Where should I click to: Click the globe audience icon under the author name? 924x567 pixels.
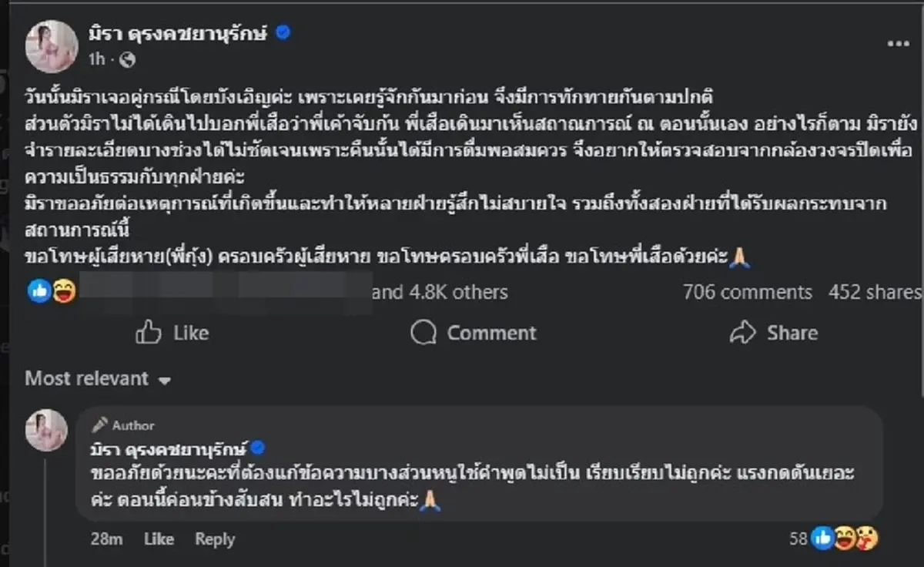(x=129, y=57)
